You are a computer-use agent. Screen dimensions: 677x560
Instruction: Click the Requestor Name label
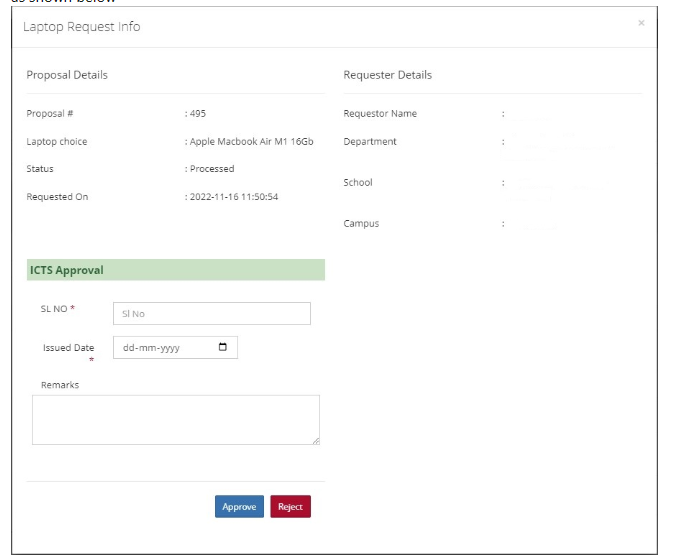click(x=380, y=114)
